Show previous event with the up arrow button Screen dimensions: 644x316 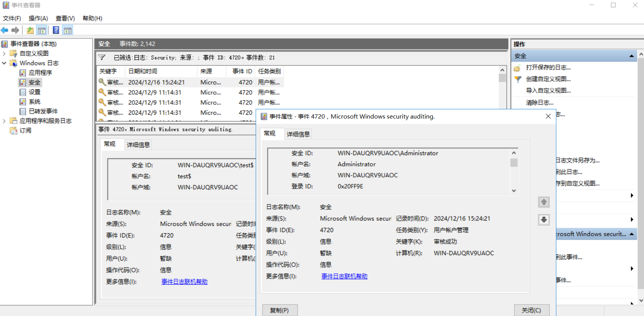544,202
